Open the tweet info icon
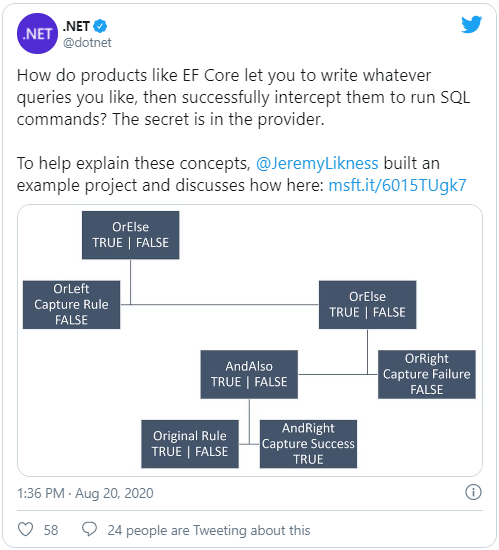 473,492
